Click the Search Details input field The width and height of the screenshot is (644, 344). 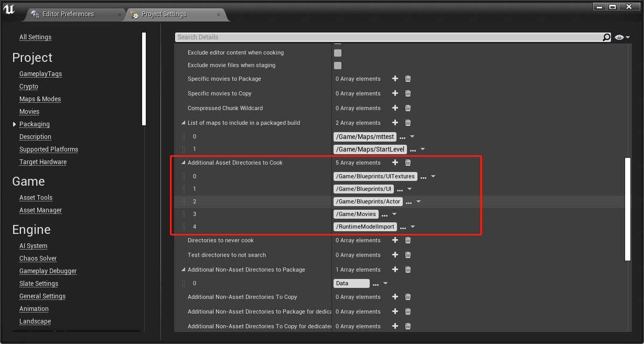(388, 37)
